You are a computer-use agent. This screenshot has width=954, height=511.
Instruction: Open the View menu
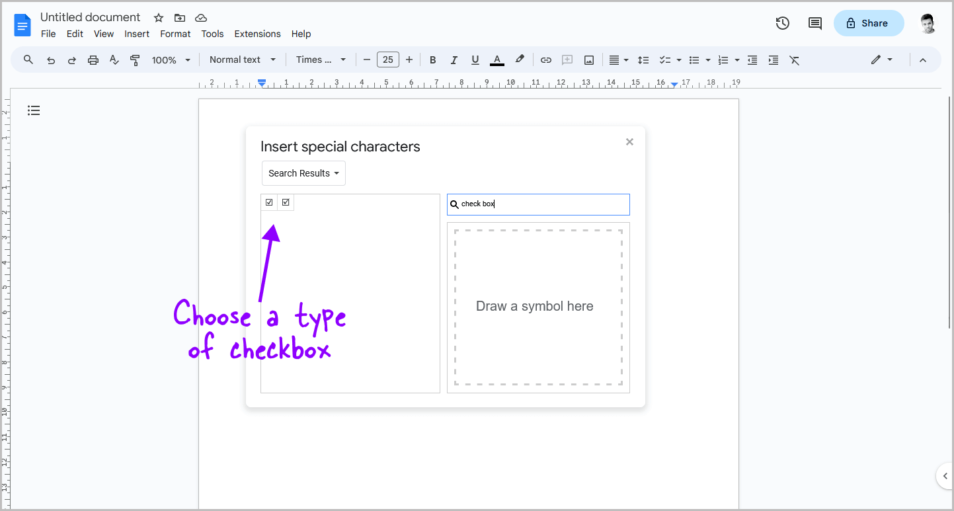point(103,34)
